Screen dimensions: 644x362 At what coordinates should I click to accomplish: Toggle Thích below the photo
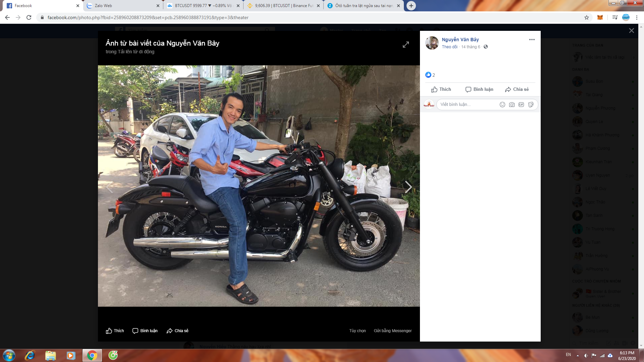(x=115, y=331)
